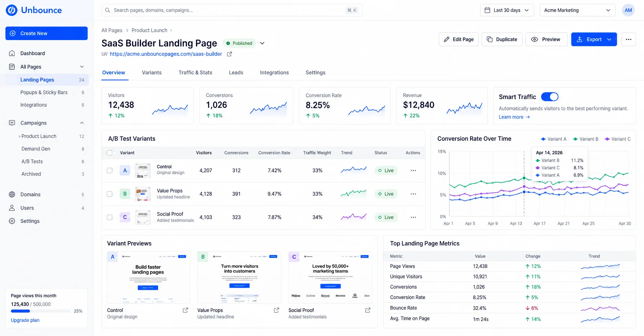Click the calendar icon in date range
Image resolution: width=644 pixels, height=336 pixels.
pos(487,10)
